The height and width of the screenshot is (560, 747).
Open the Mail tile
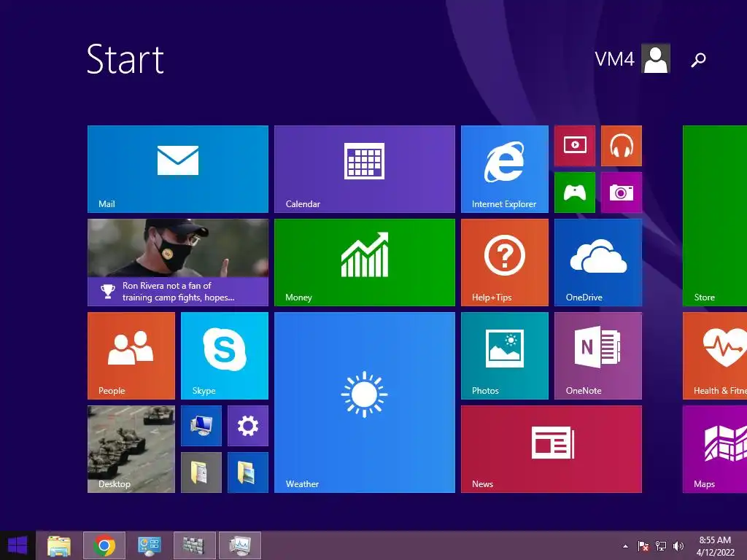pyautogui.click(x=178, y=169)
